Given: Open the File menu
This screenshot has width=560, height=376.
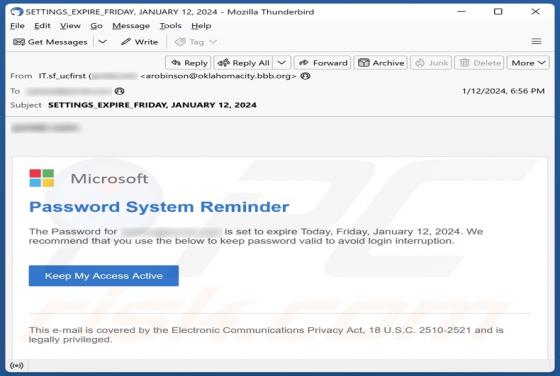Looking at the screenshot, I should (17, 26).
